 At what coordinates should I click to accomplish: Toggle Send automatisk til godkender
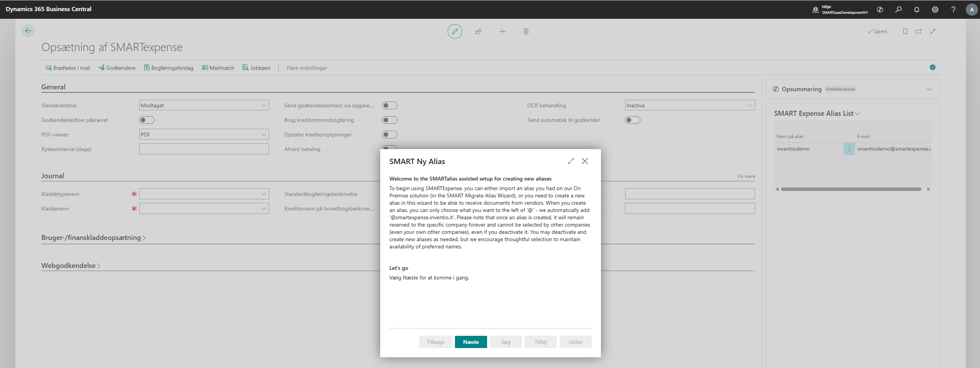(632, 120)
